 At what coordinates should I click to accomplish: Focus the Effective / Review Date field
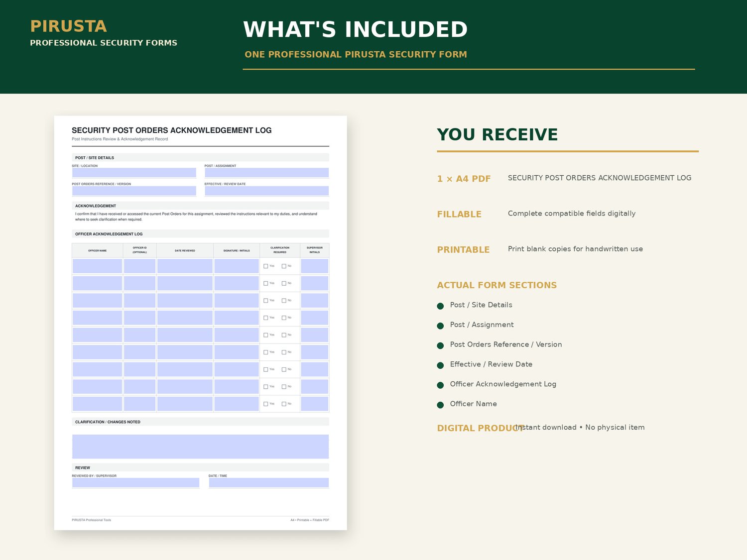[x=266, y=191]
